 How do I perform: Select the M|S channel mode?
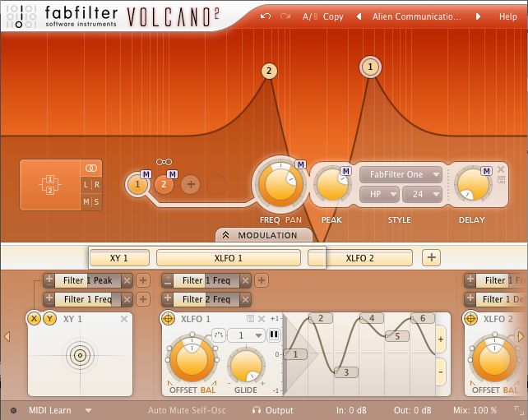pos(91,202)
